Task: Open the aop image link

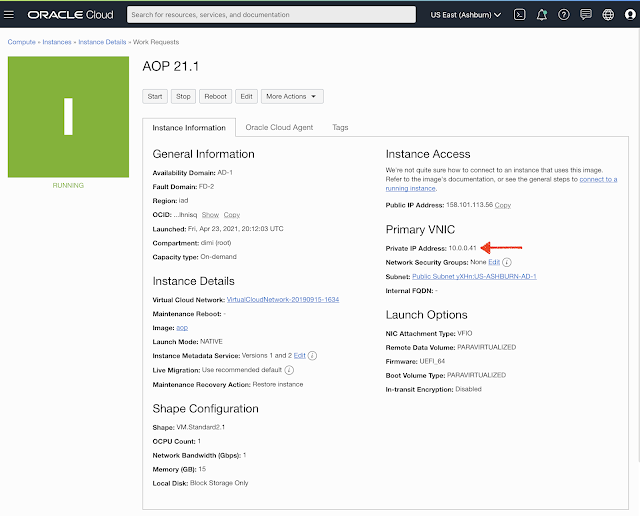Action: pos(182,328)
